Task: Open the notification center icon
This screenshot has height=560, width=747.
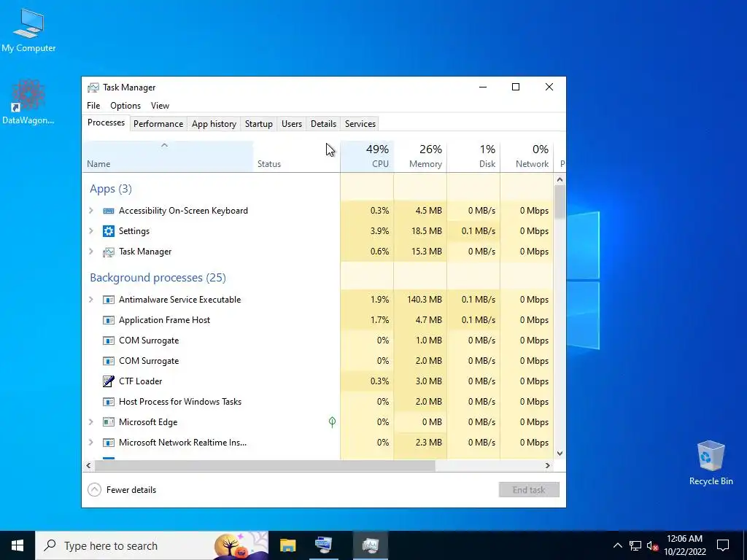Action: pos(723,545)
